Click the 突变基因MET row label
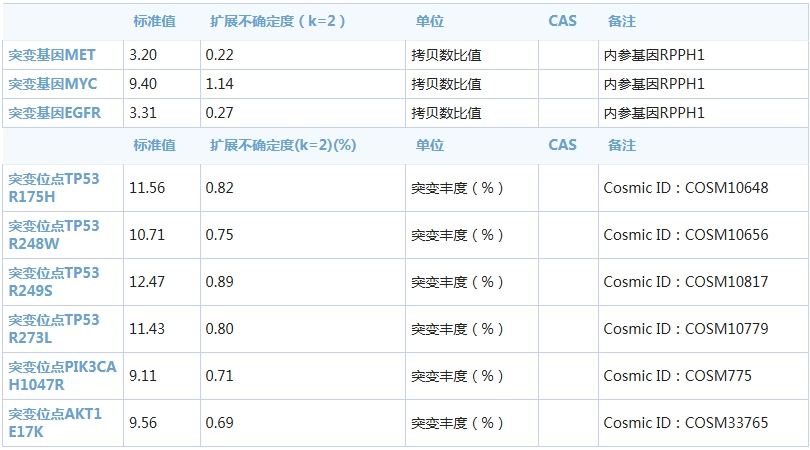Screen dimensions: 810x450 coord(52,55)
